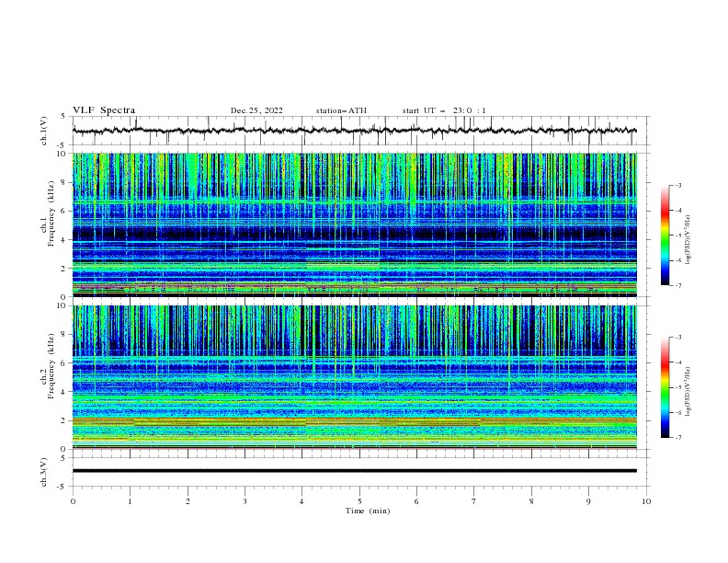Click the "-3" tick on ch.2 colorbar
Viewport: 728px width, 563px height.
[x=677, y=338]
